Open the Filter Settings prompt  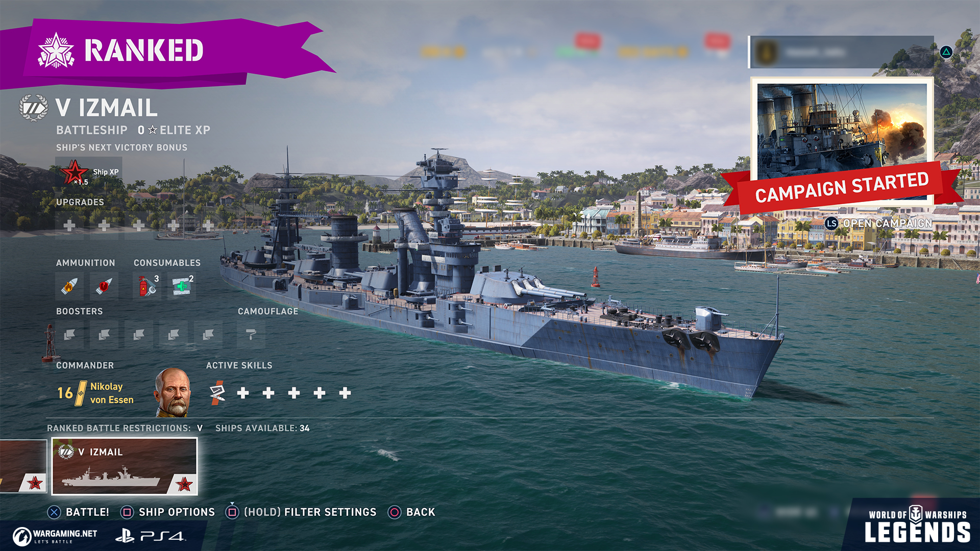tap(301, 512)
